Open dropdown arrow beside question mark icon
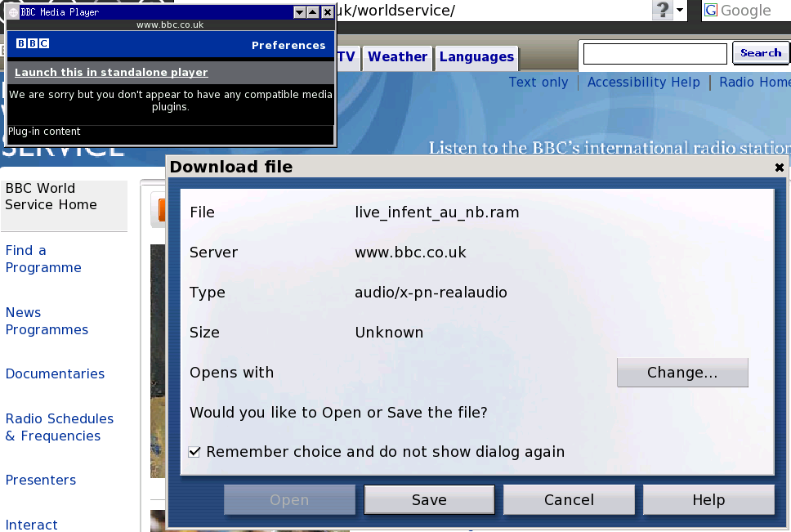791x532 pixels. point(680,11)
